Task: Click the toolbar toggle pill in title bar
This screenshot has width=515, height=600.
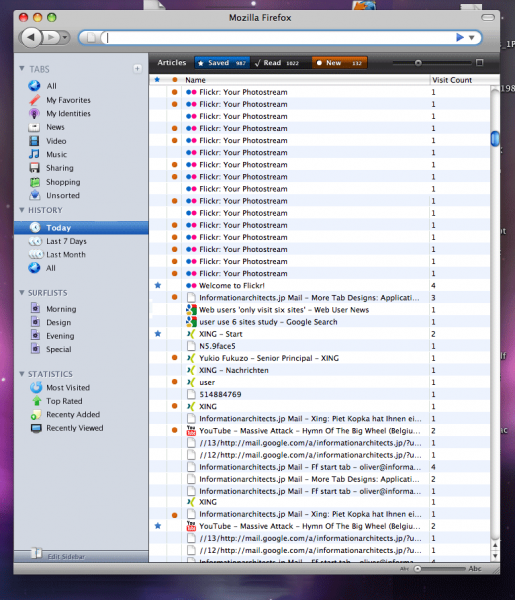Action: coord(488,18)
